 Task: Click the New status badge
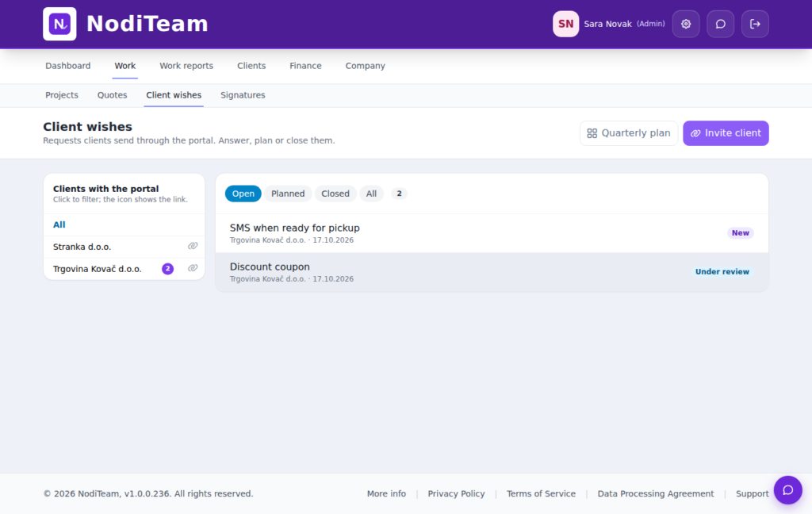coord(740,233)
